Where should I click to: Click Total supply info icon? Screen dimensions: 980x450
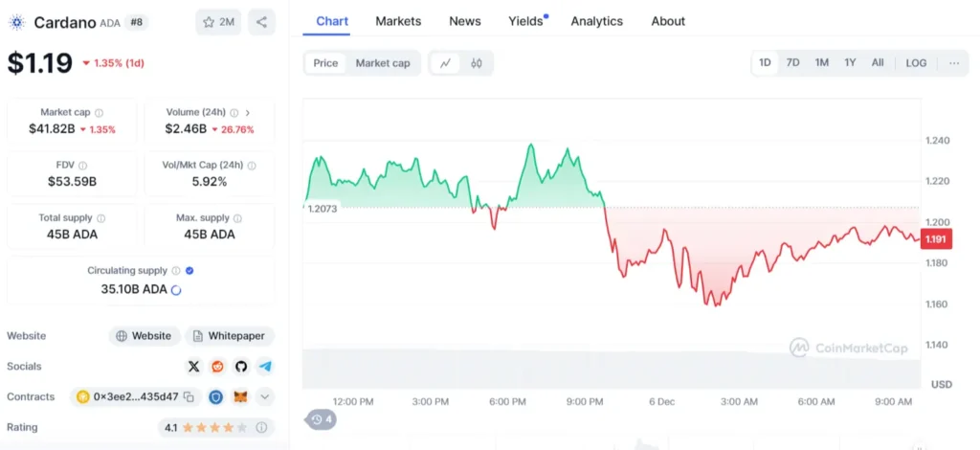coord(101,218)
